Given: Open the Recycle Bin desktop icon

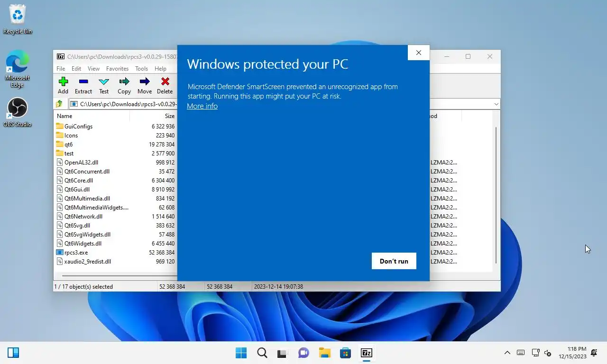Looking at the screenshot, I should 18,19.
